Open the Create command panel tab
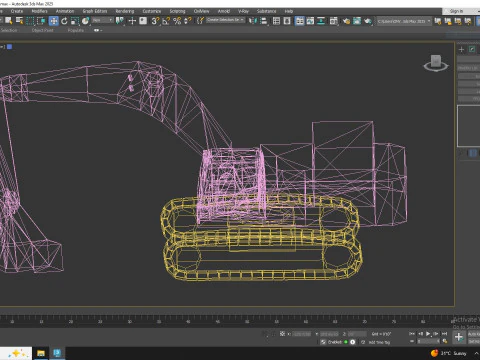Screen dimensions: 480x360 coord(462,49)
